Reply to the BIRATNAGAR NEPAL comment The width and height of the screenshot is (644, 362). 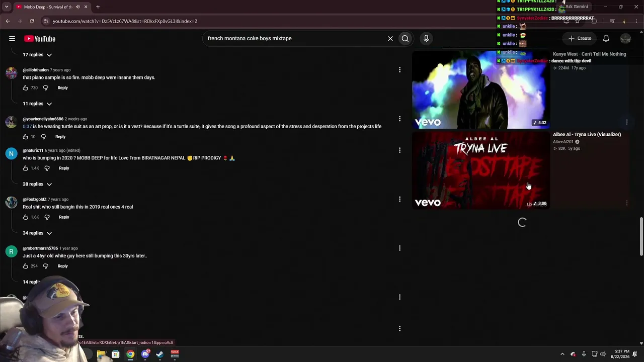pos(64,168)
